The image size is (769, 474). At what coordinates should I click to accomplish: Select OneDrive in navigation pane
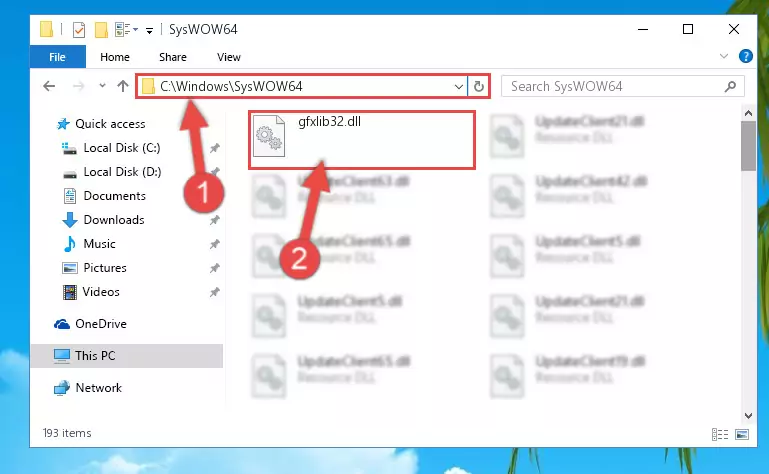pyautogui.click(x=101, y=324)
